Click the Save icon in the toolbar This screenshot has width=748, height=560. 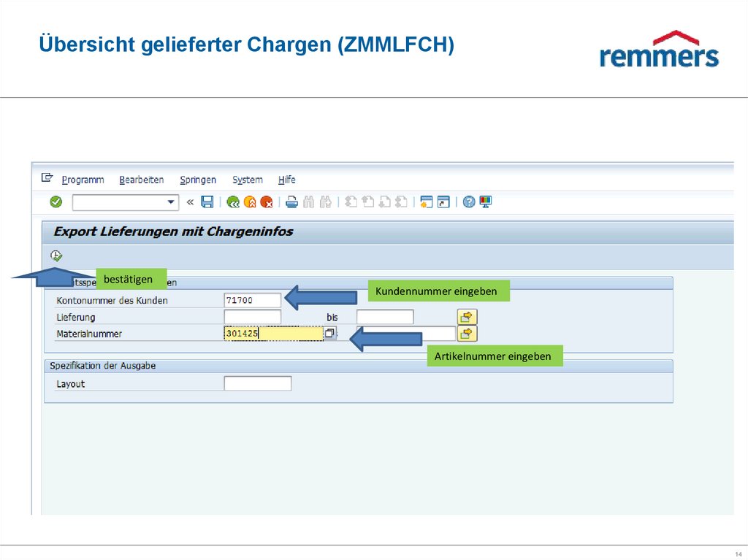point(207,202)
